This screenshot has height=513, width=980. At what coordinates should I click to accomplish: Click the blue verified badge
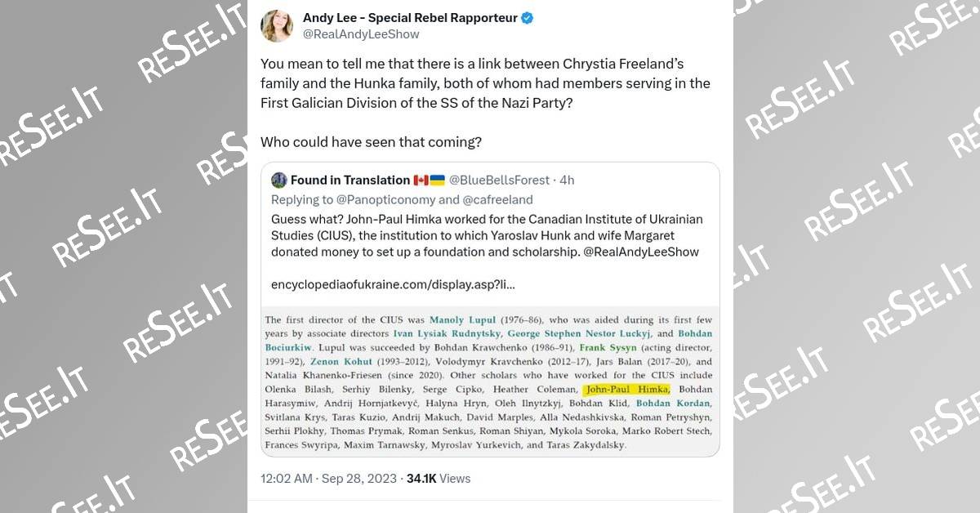coord(528,18)
